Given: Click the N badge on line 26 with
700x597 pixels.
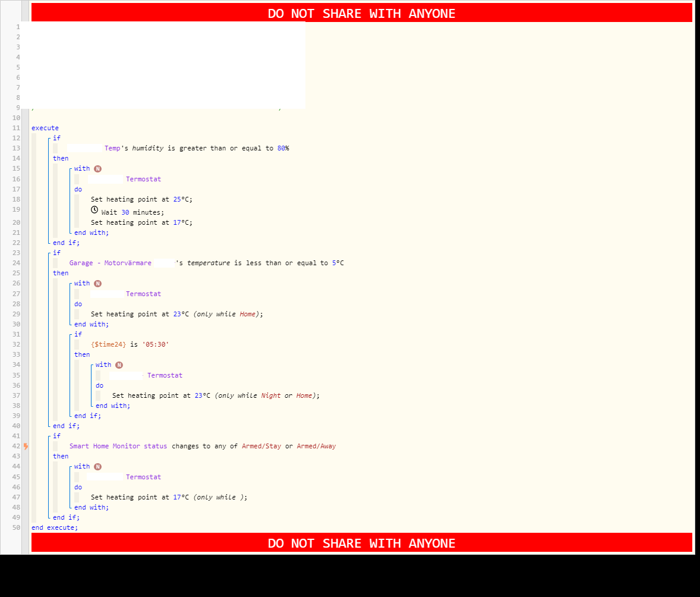Looking at the screenshot, I should tap(98, 284).
